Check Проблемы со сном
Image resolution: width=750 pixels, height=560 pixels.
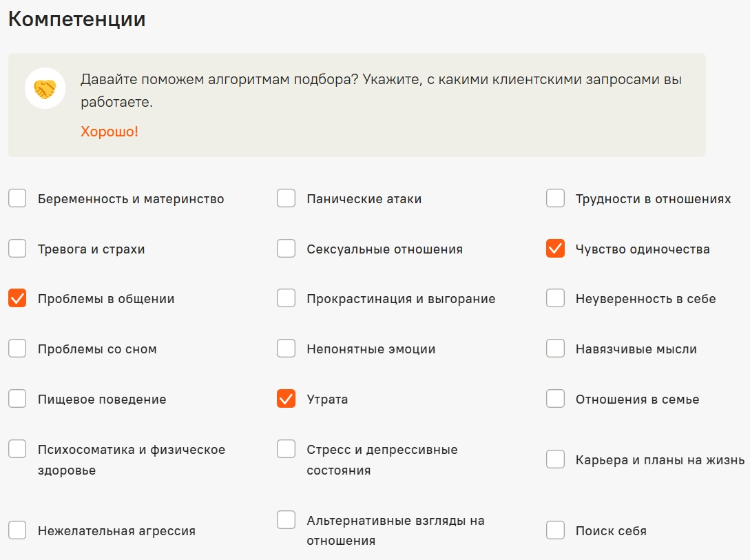pos(17,349)
